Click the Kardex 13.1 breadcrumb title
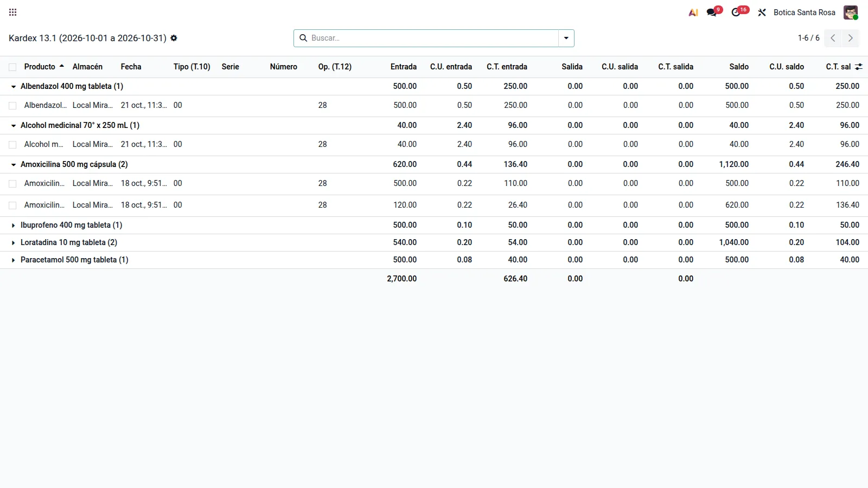The height and width of the screenshot is (488, 868). 87,38
